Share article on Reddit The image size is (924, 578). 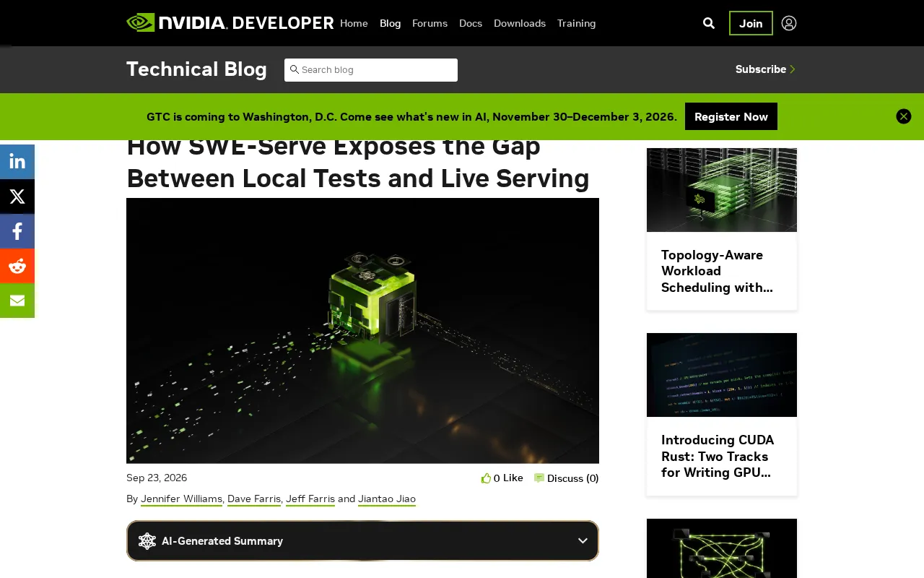click(17, 266)
